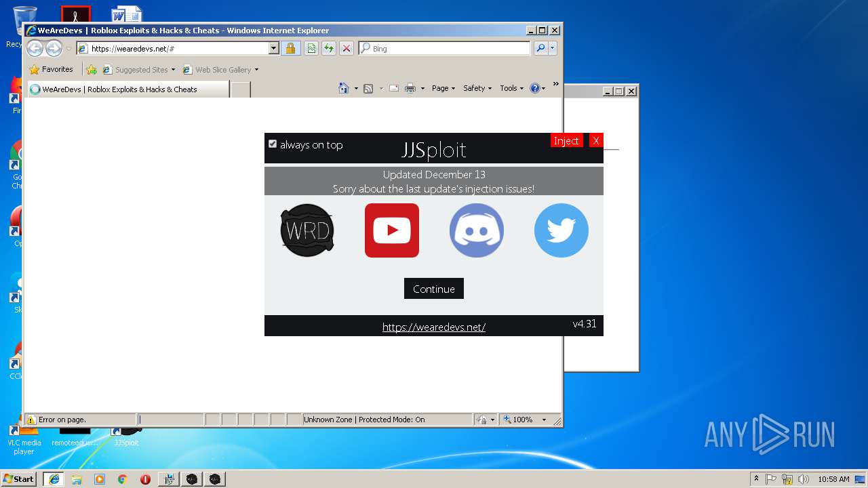Click the Refresh page icon

[329, 49]
